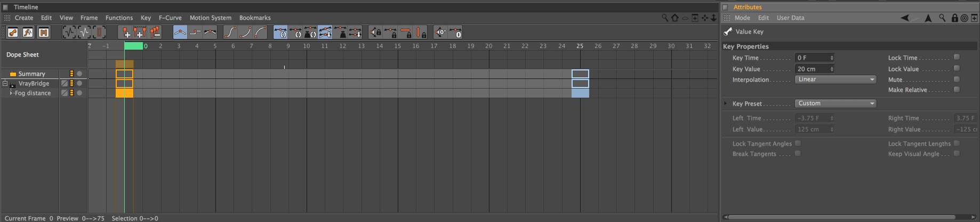Select linear interpolation toolbar icon
980x222 pixels.
tap(180, 33)
